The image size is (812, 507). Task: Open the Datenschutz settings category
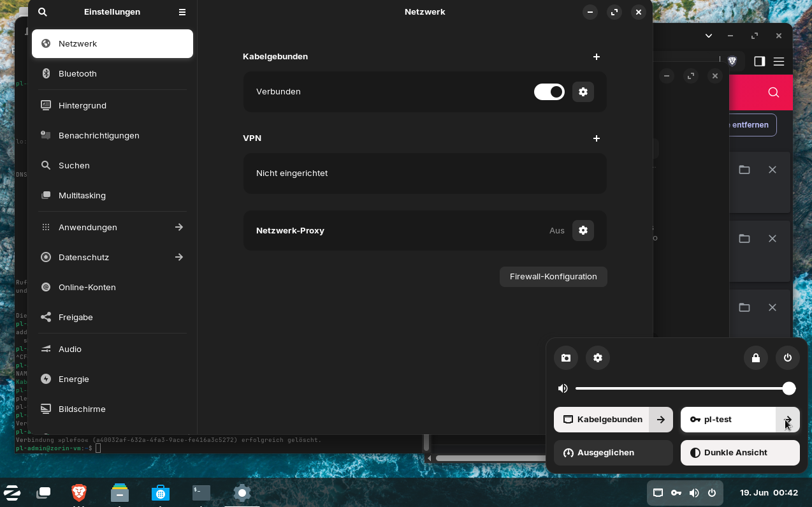click(x=112, y=257)
